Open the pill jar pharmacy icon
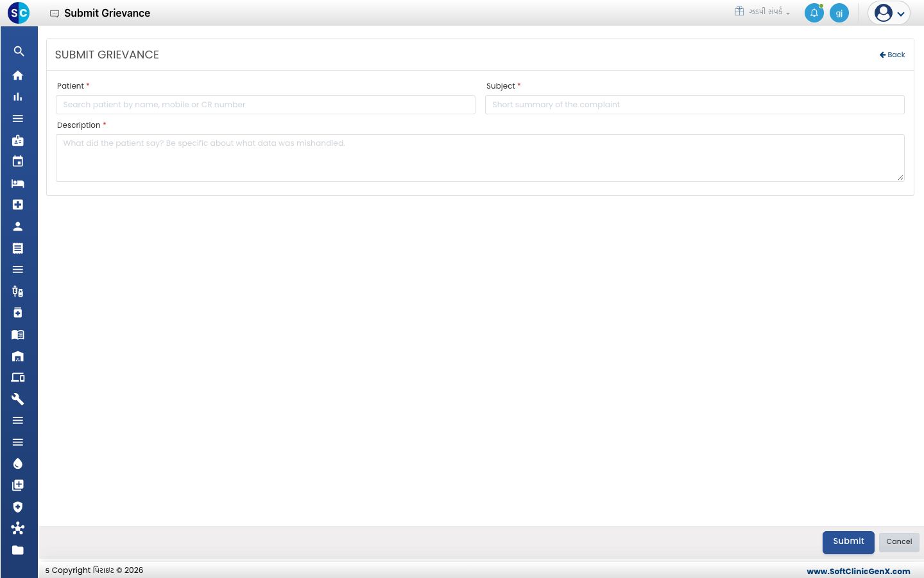924x578 pixels. (18, 313)
